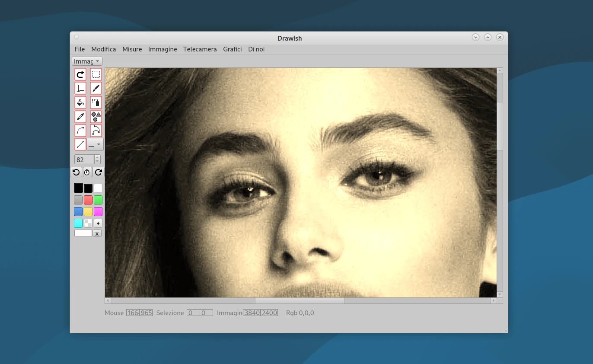Select the straight line tool

(80, 144)
